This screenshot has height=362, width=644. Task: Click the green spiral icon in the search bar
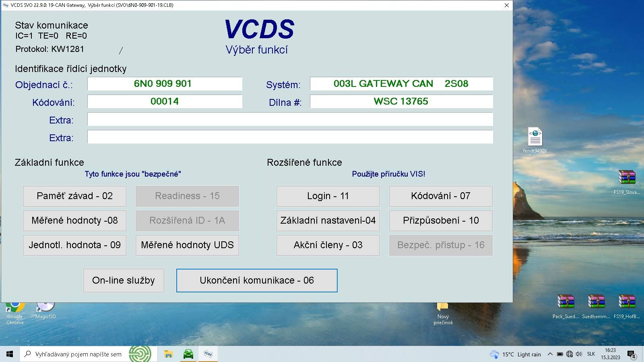coord(140,354)
